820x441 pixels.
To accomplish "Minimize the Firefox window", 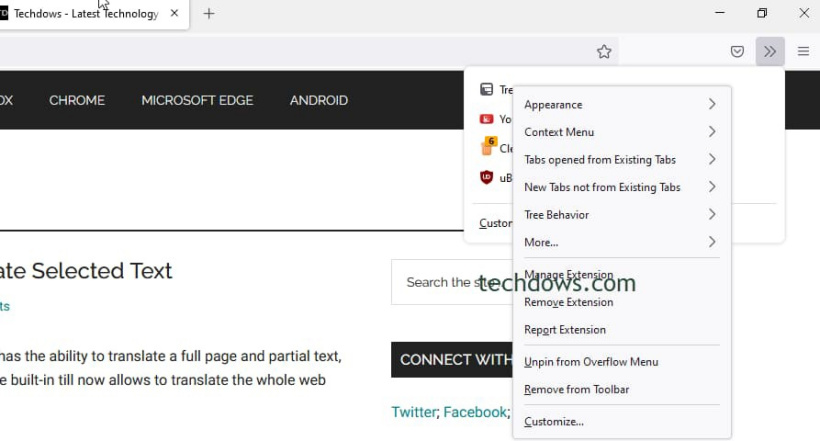I will coord(720,13).
